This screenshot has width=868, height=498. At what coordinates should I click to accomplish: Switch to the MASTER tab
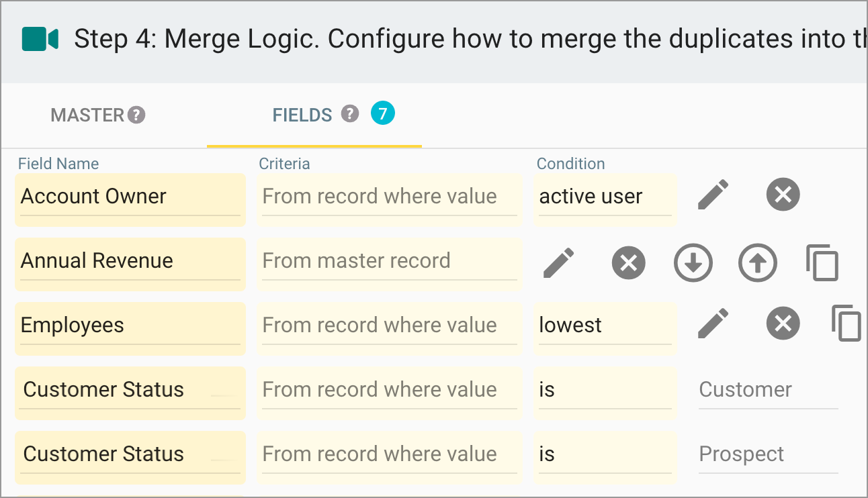87,115
